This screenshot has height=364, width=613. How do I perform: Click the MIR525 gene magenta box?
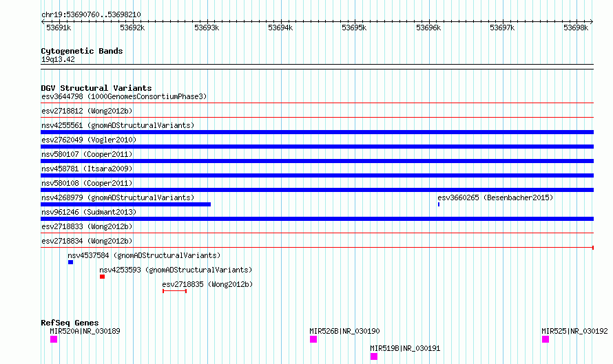(546, 339)
